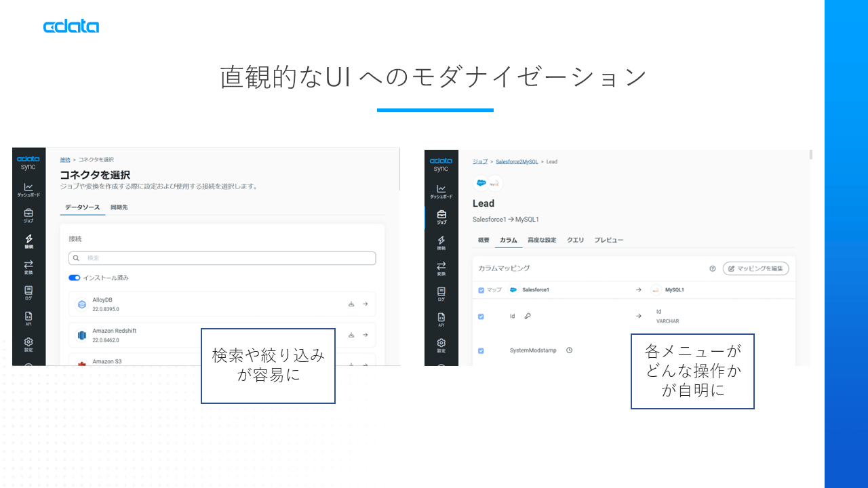This screenshot has height=488, width=868.
Task: Select the 高度な設定 tab
Action: [542, 240]
